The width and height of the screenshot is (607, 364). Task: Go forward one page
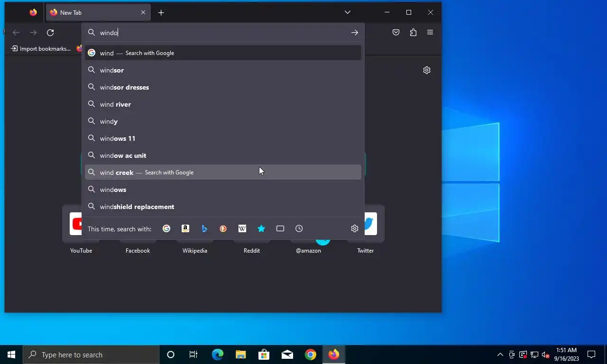click(33, 33)
